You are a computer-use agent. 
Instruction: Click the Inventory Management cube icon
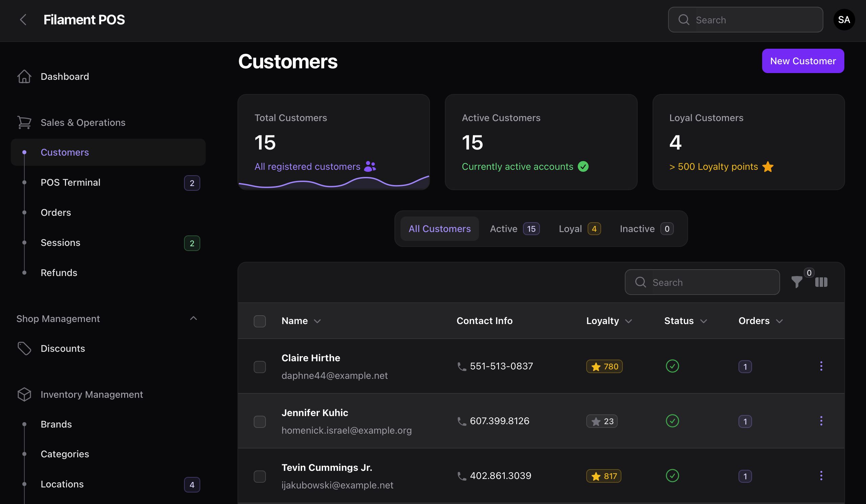click(x=24, y=394)
